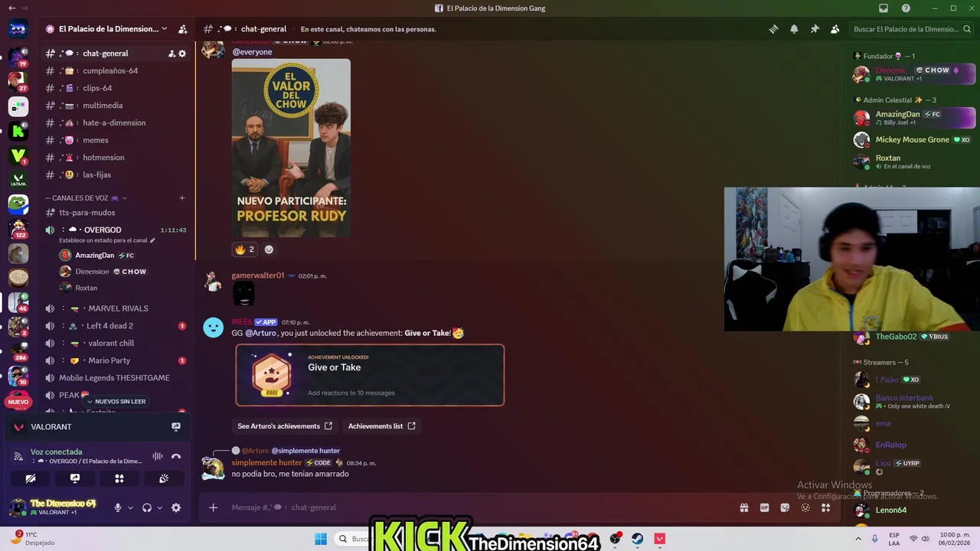980x551 pixels.
Task: Open user settings gear
Action: [x=176, y=507]
